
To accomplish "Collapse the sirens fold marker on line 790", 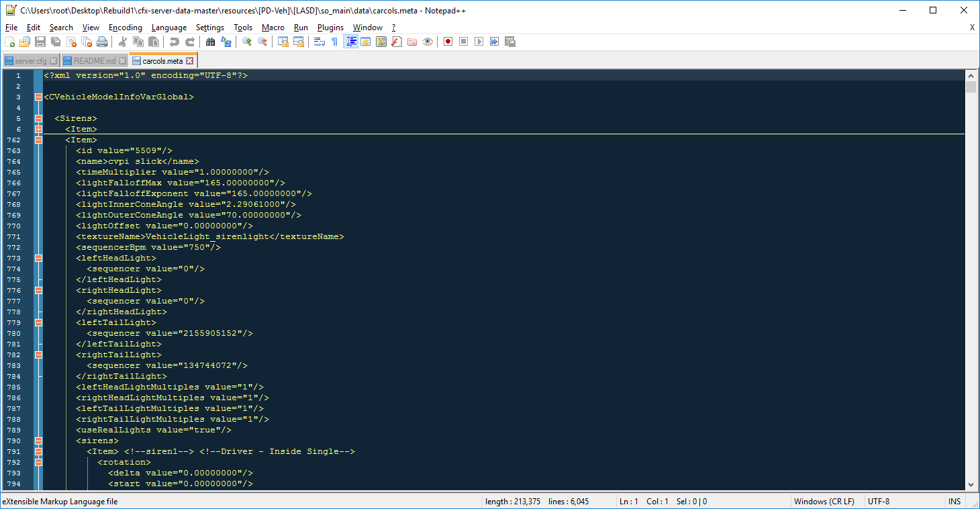I will (38, 441).
